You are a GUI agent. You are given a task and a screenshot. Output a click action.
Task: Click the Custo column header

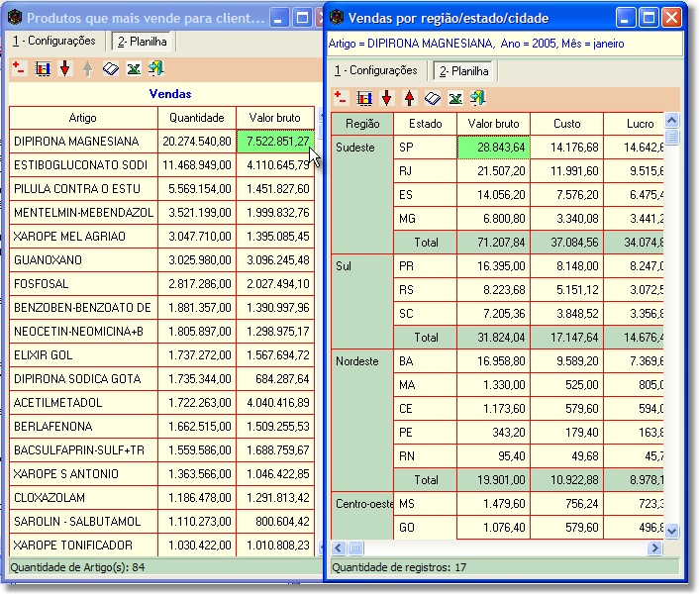tap(567, 124)
